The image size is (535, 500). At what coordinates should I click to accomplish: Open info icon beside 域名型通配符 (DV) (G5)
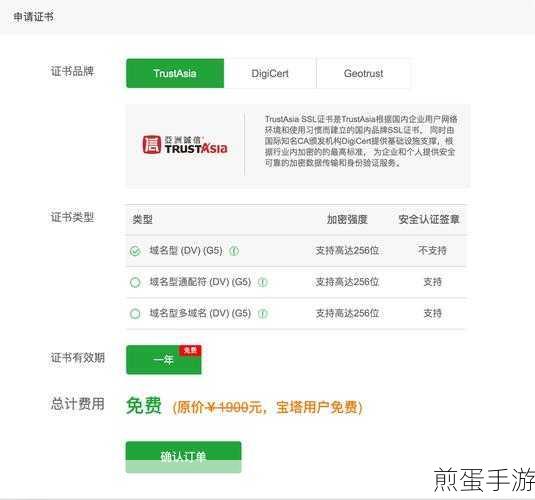pos(262,282)
